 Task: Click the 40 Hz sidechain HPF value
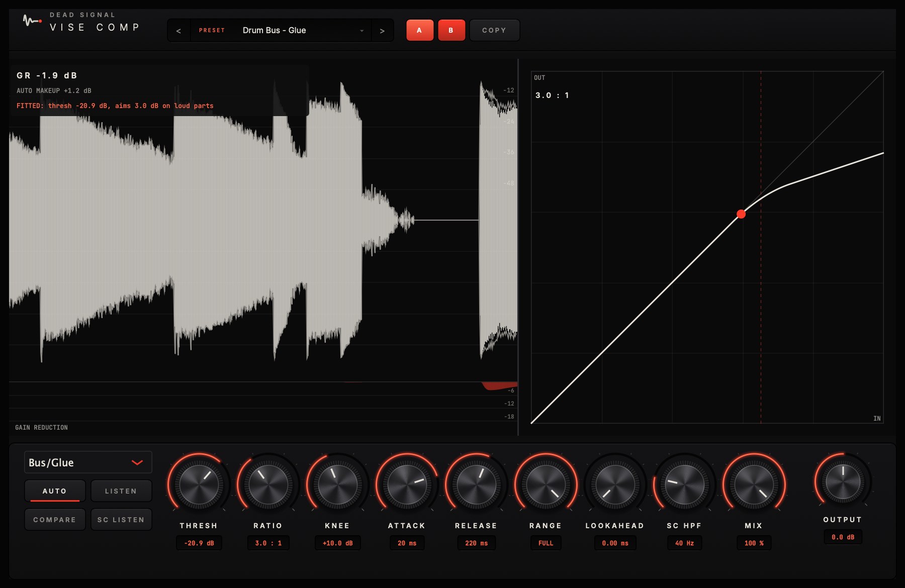685,543
